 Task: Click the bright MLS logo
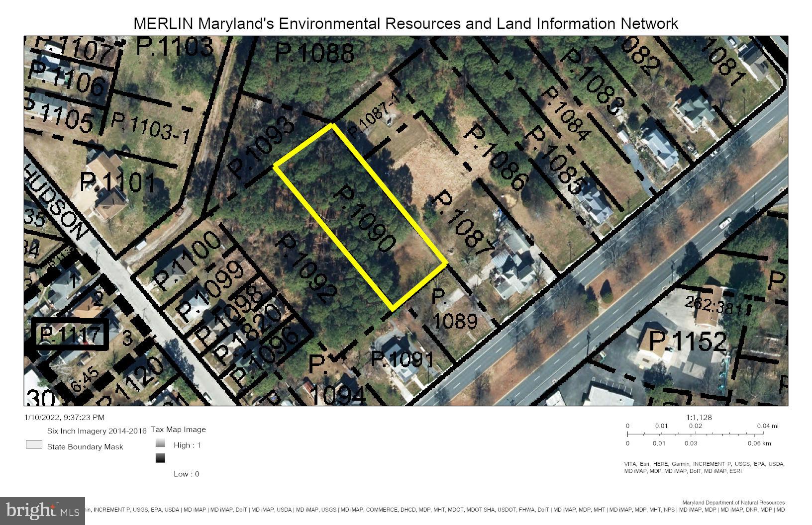[x=43, y=511]
